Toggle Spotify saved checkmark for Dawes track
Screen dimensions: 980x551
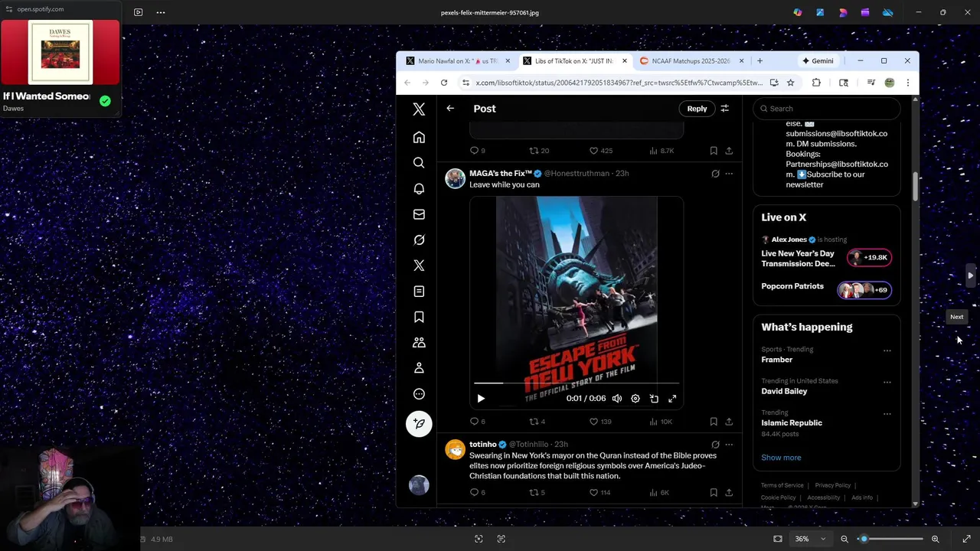105,101
